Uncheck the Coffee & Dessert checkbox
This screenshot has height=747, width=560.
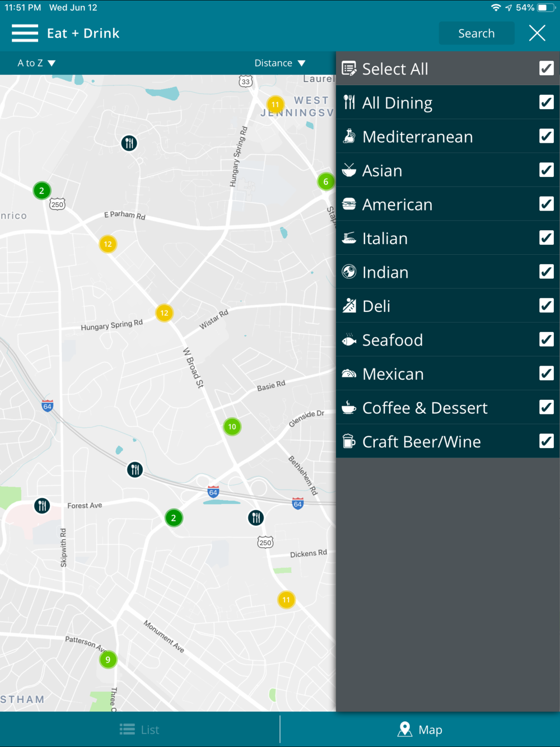[x=547, y=407]
